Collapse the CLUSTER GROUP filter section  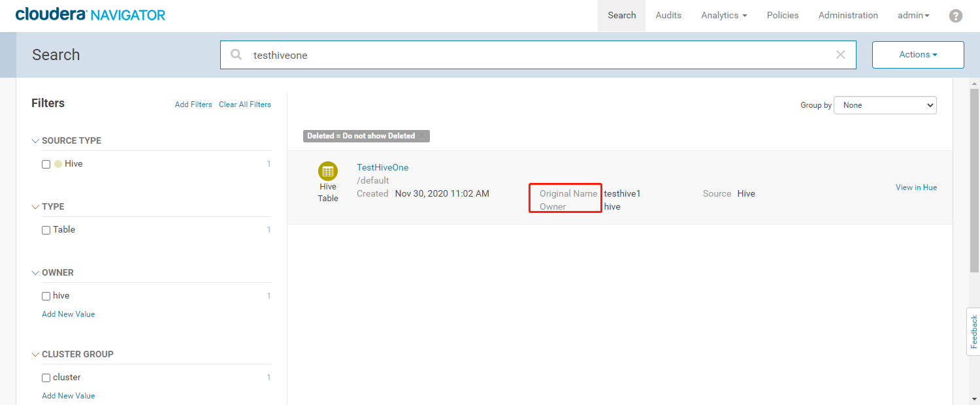(35, 355)
